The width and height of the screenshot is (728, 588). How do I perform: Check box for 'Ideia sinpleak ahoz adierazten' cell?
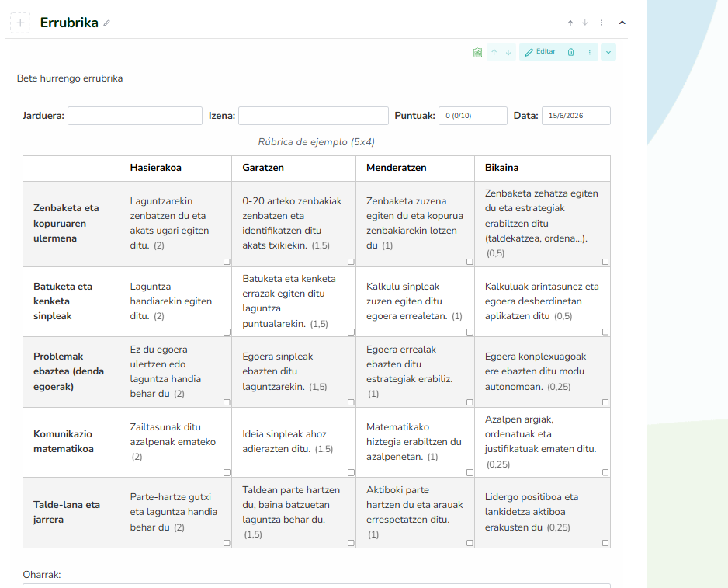click(351, 473)
